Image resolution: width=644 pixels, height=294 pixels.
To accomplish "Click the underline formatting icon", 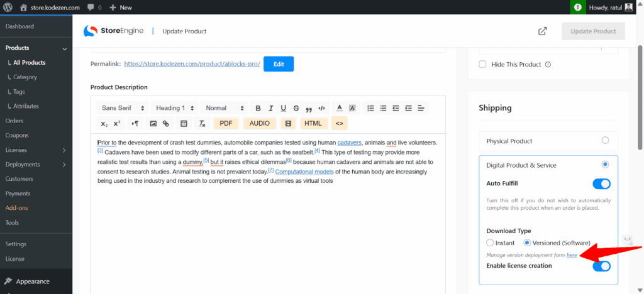I will [284, 108].
